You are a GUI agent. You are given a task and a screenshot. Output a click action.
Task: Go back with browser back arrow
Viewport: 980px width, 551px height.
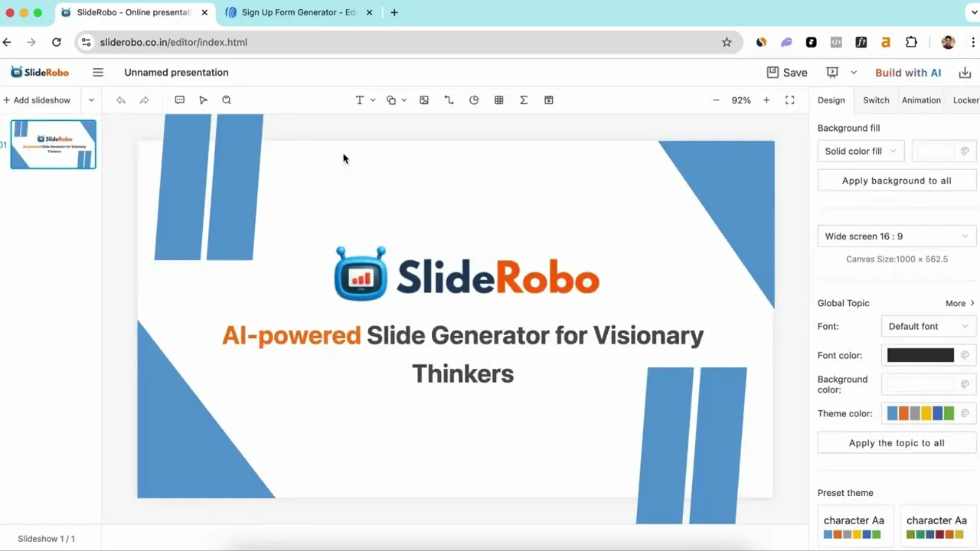tap(7, 42)
